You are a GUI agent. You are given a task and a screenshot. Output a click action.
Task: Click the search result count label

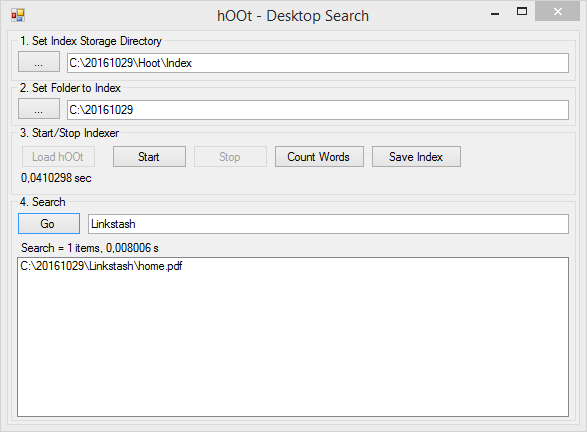90,248
